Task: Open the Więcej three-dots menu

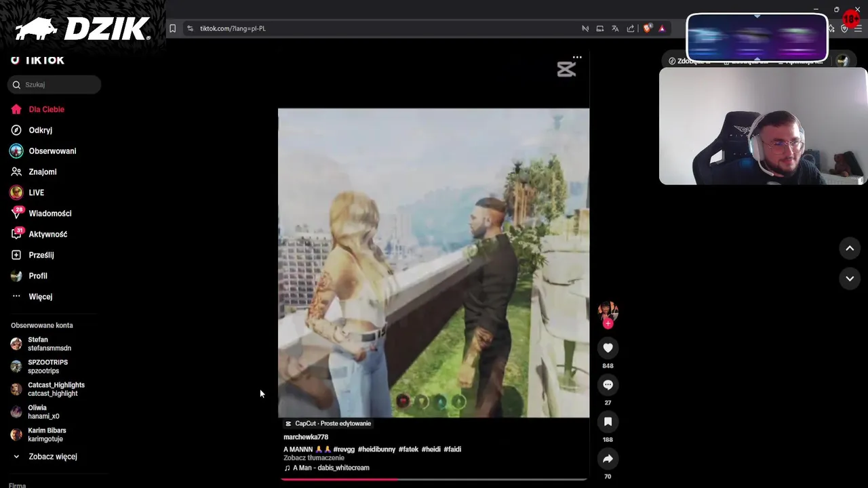Action: point(32,297)
